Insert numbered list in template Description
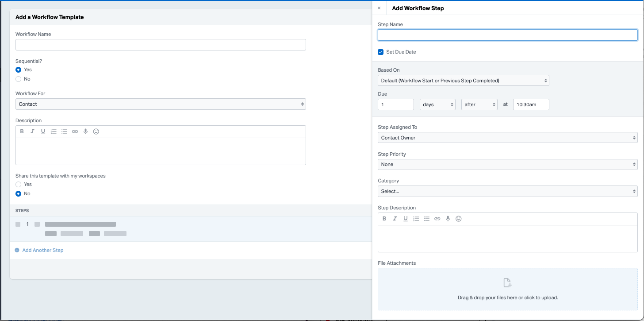 pyautogui.click(x=54, y=131)
